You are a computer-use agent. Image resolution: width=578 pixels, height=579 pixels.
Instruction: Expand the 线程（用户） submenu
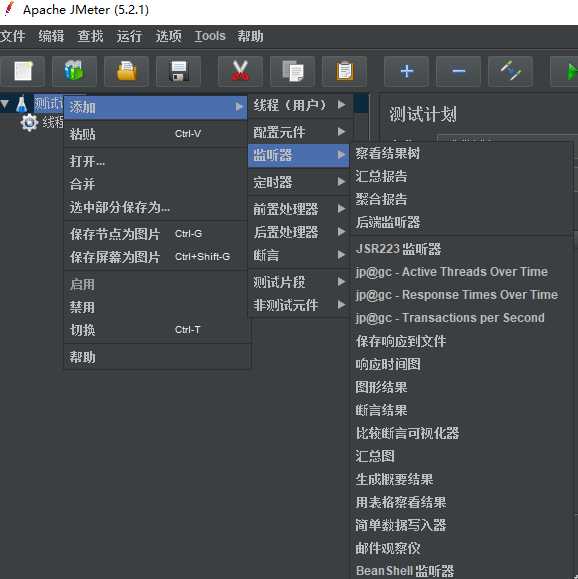pos(299,105)
